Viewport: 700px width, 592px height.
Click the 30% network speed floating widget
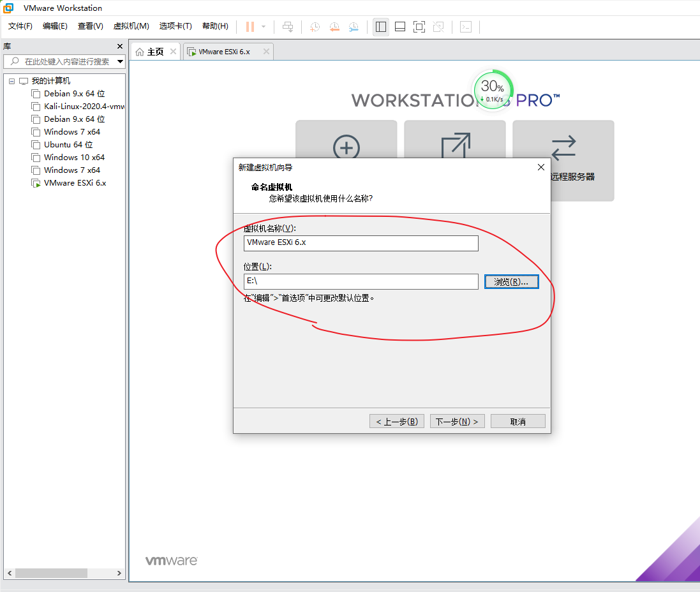click(x=493, y=90)
